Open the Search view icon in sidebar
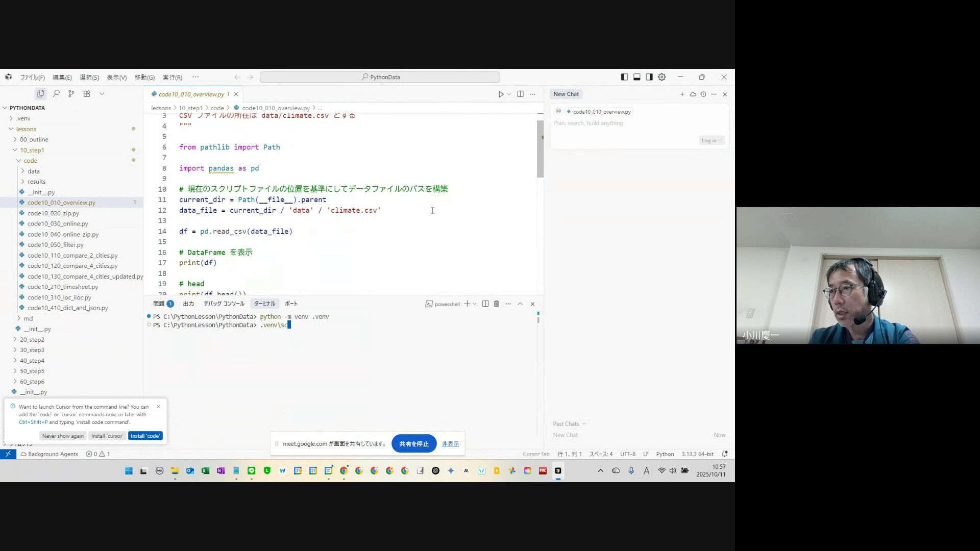980x551 pixels. [x=56, y=94]
